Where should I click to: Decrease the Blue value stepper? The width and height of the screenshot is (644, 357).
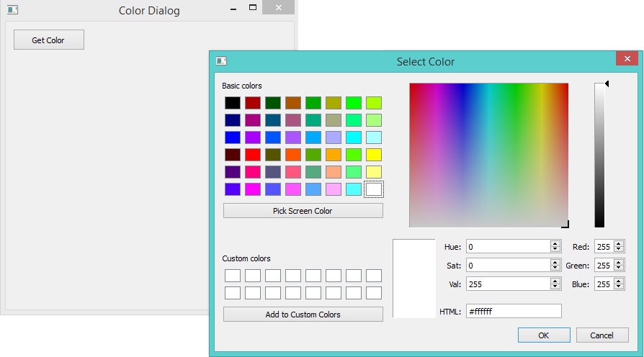[619, 287]
